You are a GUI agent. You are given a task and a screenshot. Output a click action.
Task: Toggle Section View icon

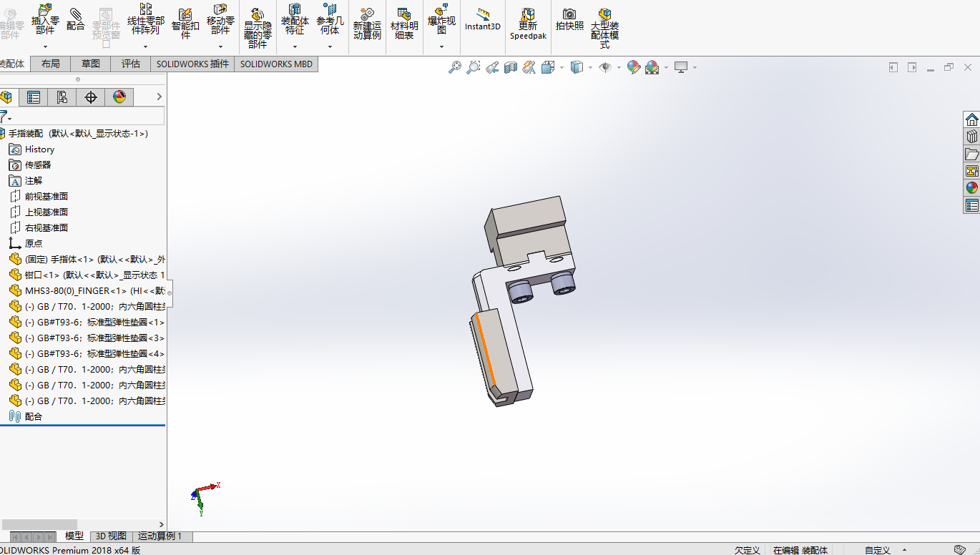(511, 67)
